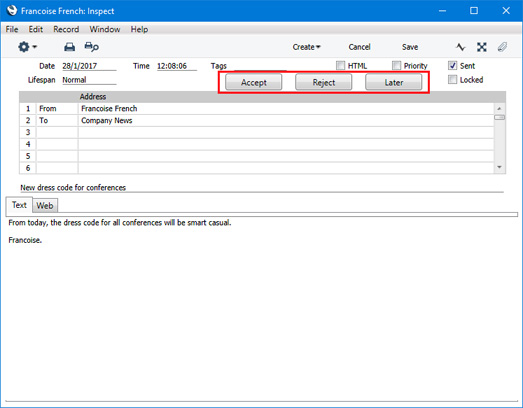This screenshot has height=408, width=523.
Task: Click address list scroll up arrow
Action: (499, 108)
